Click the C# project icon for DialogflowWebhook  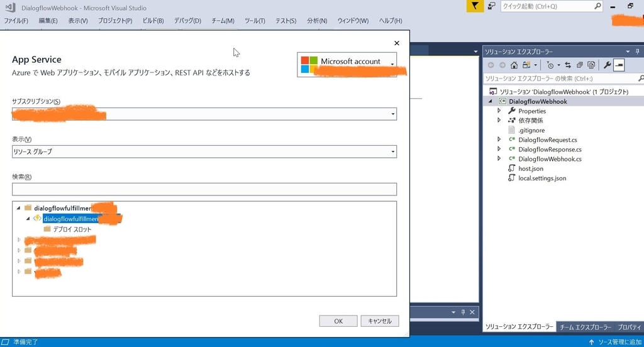click(x=502, y=101)
